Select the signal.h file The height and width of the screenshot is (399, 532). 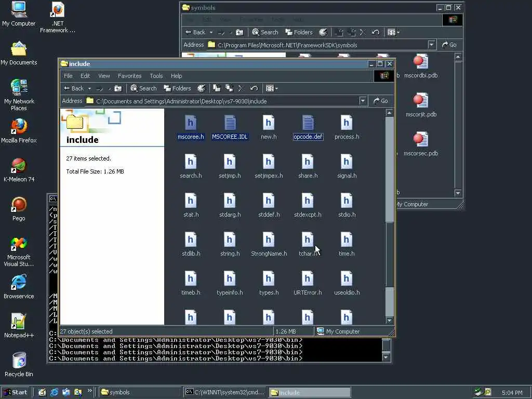coord(347,167)
